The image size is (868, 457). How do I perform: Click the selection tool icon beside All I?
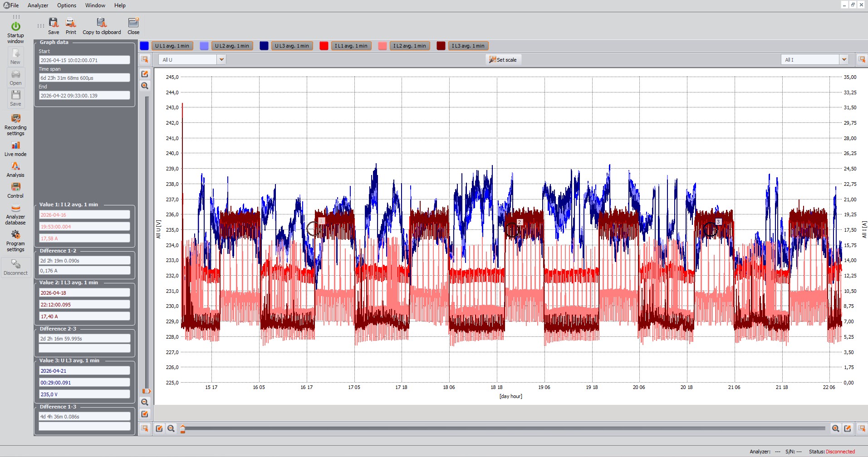[x=862, y=59]
